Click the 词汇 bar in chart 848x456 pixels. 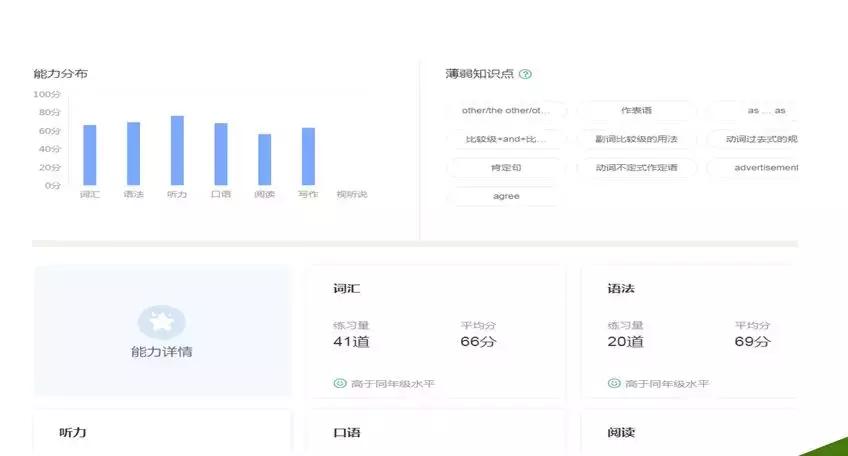click(90, 155)
